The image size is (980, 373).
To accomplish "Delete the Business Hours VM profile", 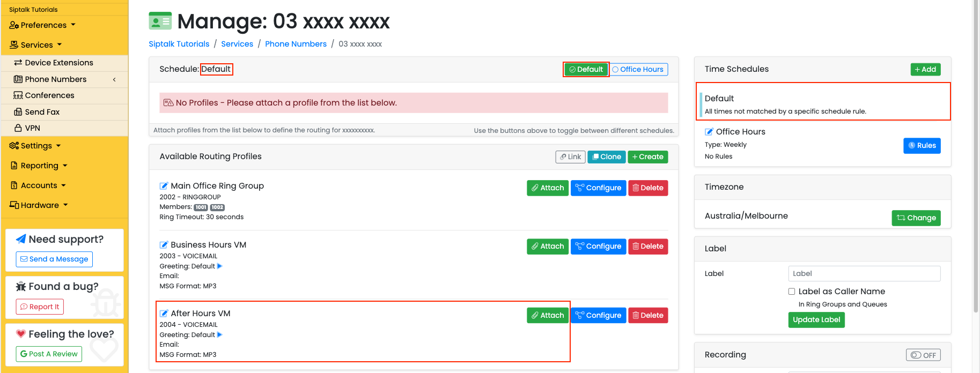I will (x=648, y=246).
